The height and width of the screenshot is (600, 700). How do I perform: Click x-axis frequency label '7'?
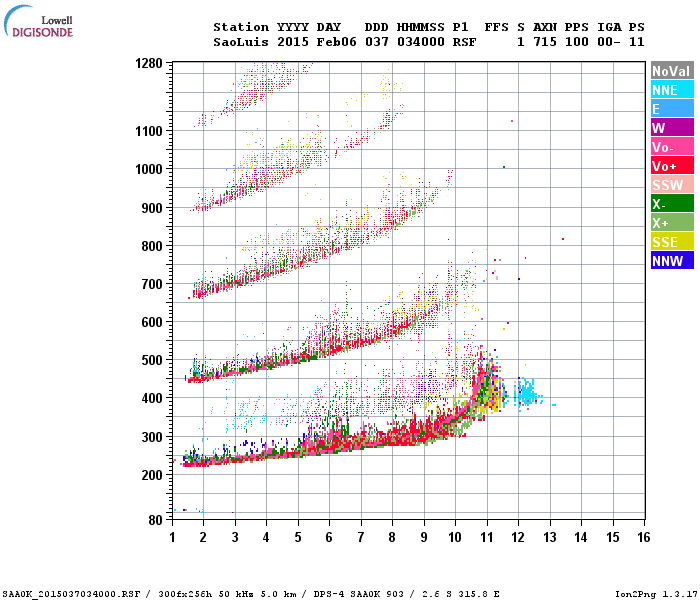click(x=361, y=537)
